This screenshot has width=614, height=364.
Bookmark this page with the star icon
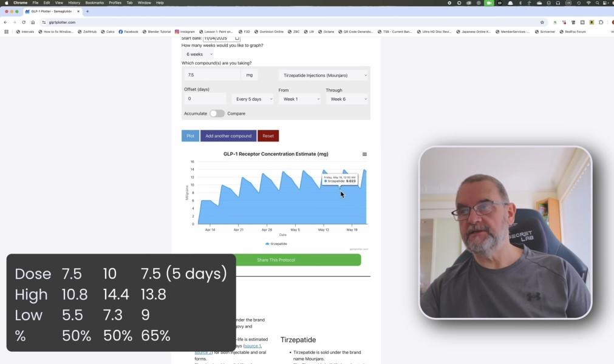542,22
